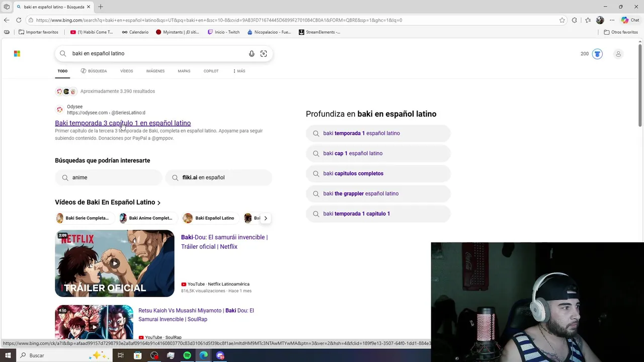Screen dimensions: 644x362
Task: Switch to the VÍDEOS tab
Action: tap(126, 71)
